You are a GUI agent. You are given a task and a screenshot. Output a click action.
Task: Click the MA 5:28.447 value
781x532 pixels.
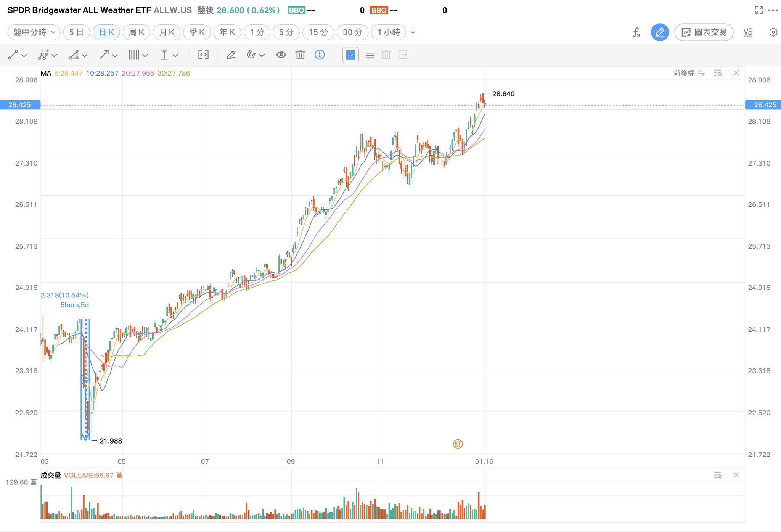(68, 73)
